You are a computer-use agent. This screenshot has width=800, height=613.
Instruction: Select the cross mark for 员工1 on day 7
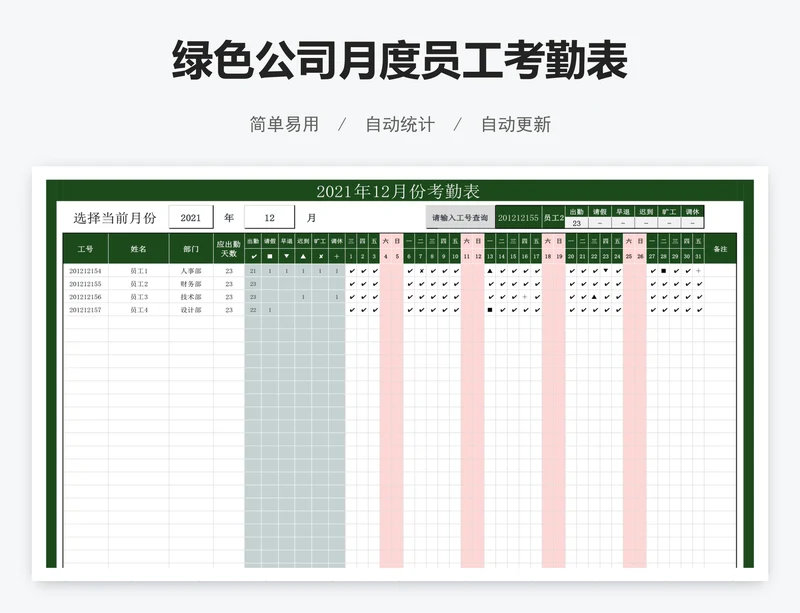420,271
